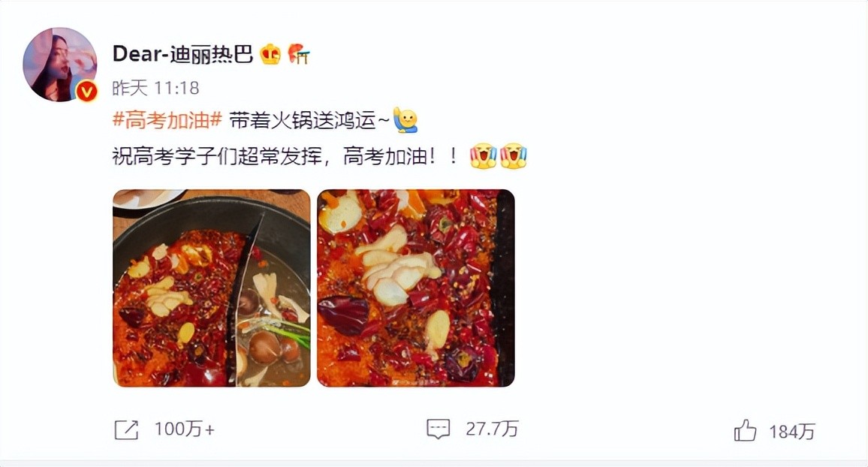This screenshot has width=868, height=467.
Task: Click the second cheering face emoji
Action: click(x=513, y=157)
